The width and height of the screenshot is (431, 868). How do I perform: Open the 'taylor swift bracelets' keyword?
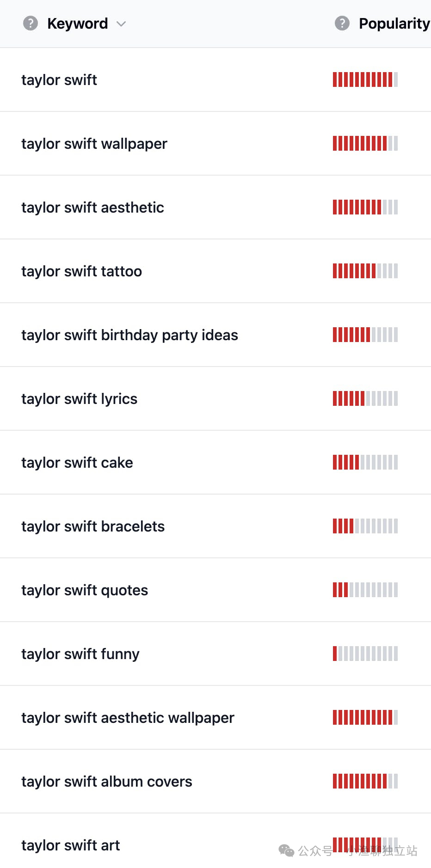coord(93,526)
